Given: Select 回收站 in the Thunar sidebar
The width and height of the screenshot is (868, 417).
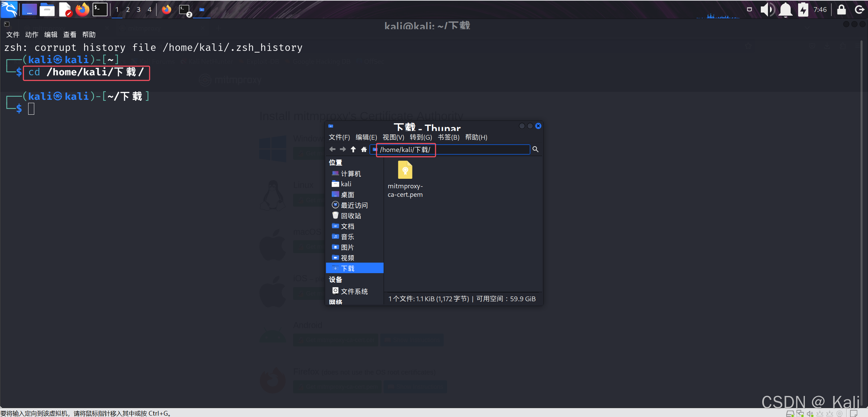Looking at the screenshot, I should [351, 216].
